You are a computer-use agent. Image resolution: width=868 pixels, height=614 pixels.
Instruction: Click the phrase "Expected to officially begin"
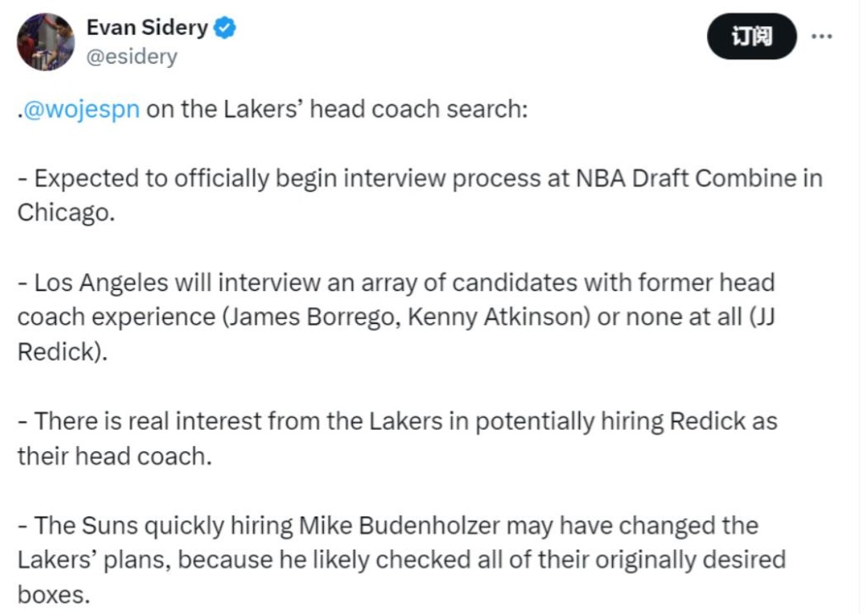tap(180, 179)
